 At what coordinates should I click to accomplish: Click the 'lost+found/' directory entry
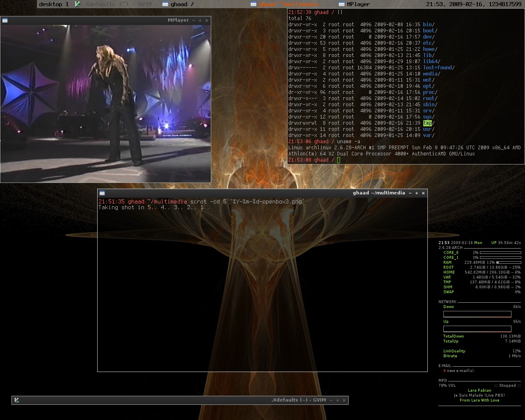click(439, 68)
